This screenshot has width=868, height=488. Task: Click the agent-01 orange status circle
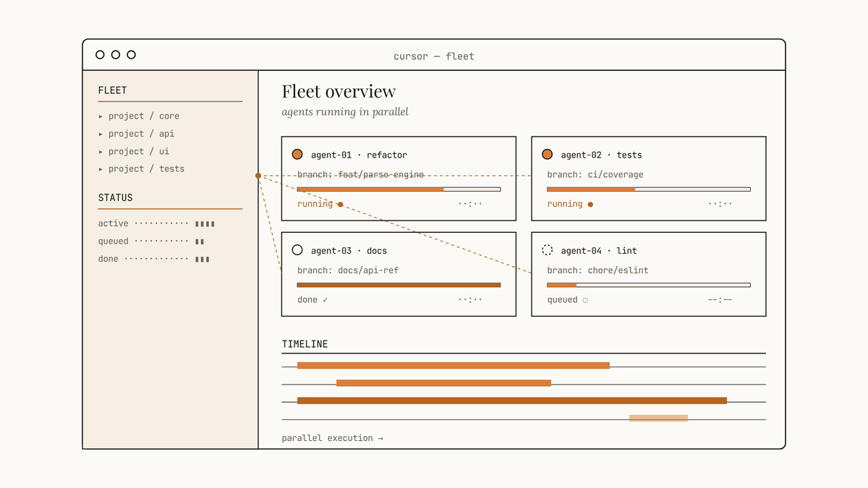click(297, 154)
